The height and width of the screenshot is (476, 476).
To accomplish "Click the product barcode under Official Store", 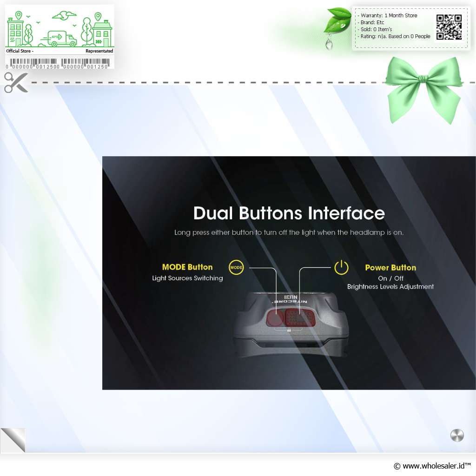I will [x=57, y=64].
